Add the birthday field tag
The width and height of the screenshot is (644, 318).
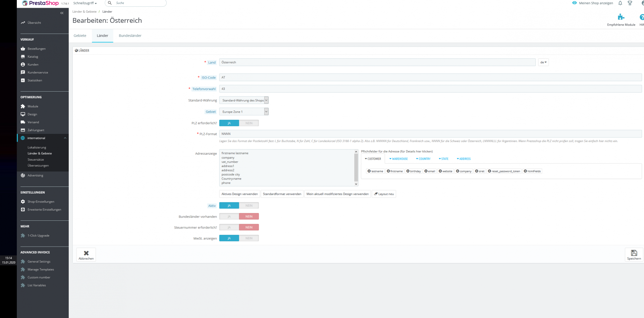(414, 171)
